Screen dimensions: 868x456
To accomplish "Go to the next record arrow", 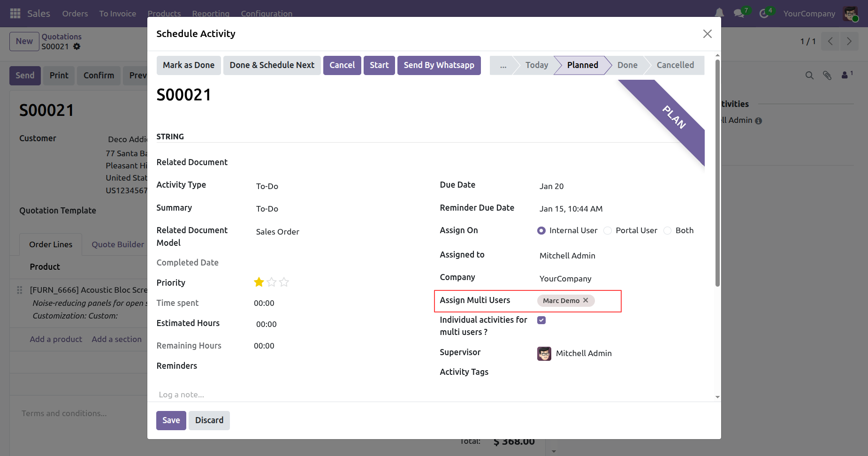I will [849, 41].
